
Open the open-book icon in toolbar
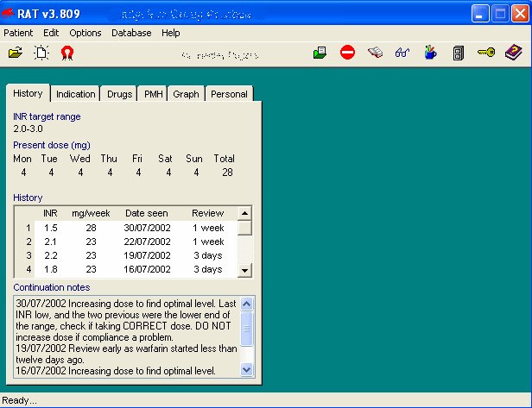pos(375,53)
